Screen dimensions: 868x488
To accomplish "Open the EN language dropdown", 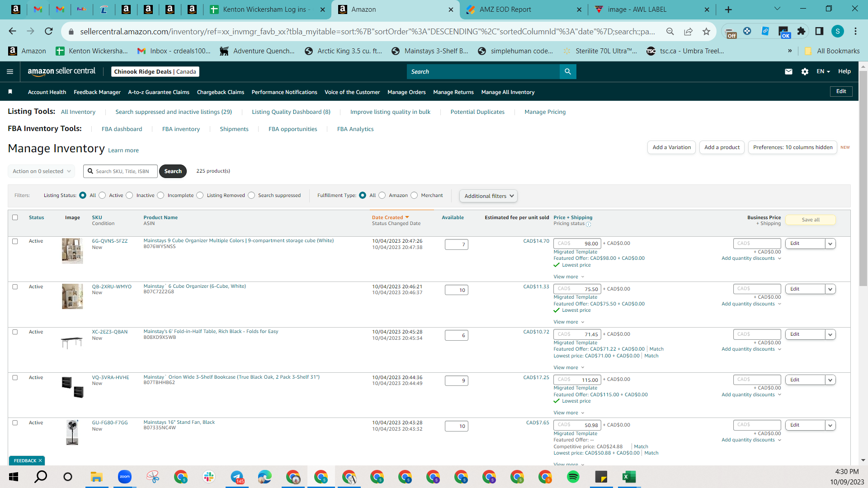I will click(823, 71).
